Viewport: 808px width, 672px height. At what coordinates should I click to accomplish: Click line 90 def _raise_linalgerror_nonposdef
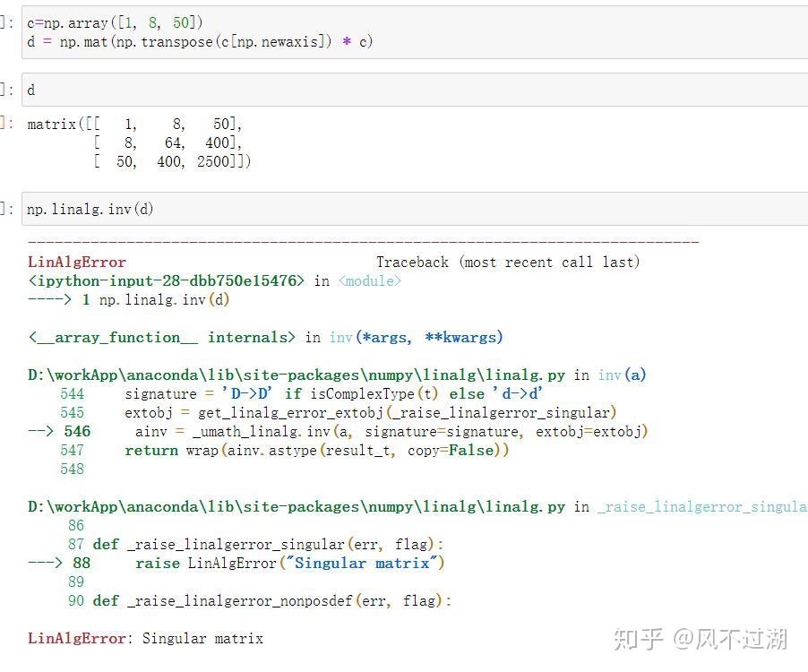tap(260, 601)
